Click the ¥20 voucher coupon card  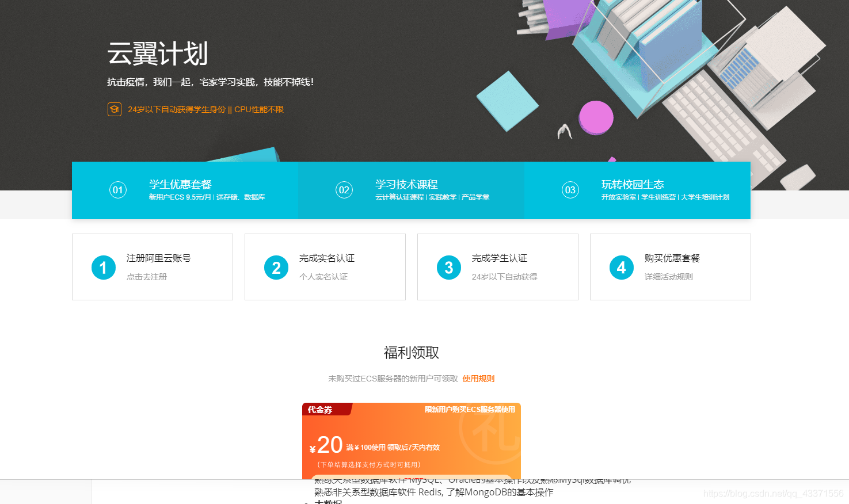tap(412, 441)
